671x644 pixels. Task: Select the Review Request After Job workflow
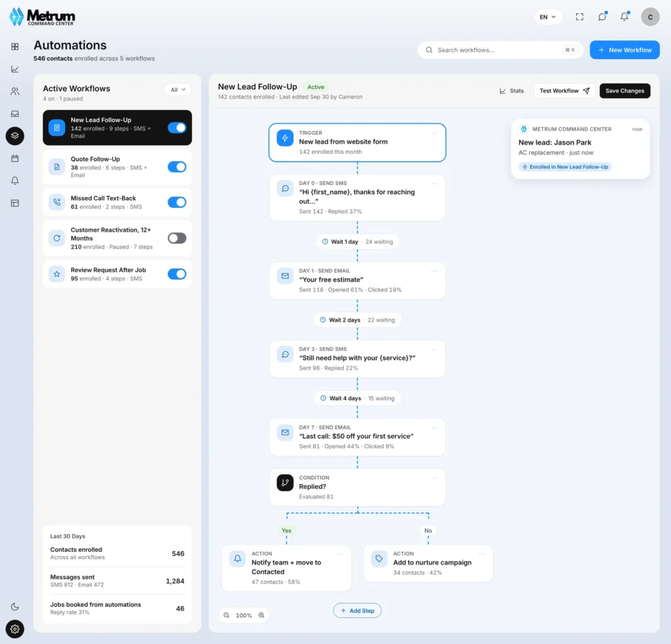click(x=117, y=274)
